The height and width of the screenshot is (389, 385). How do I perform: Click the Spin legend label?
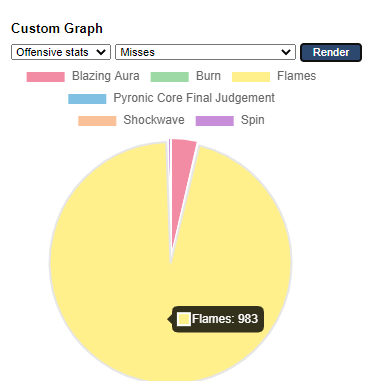click(x=253, y=120)
